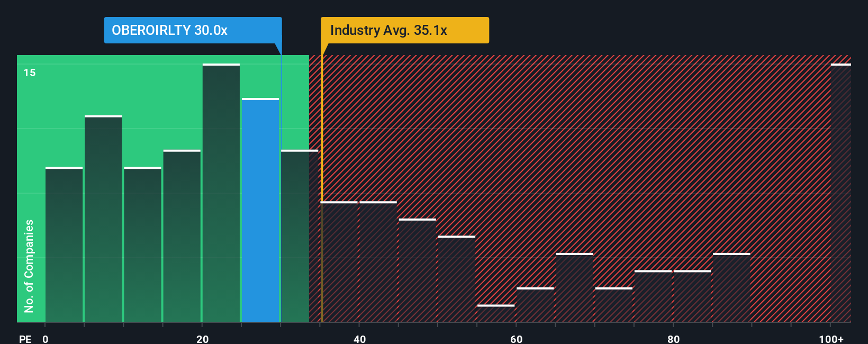Screen dimensions: 868x344
Task: Select the bar for PE 10-15
Action: (x=142, y=245)
